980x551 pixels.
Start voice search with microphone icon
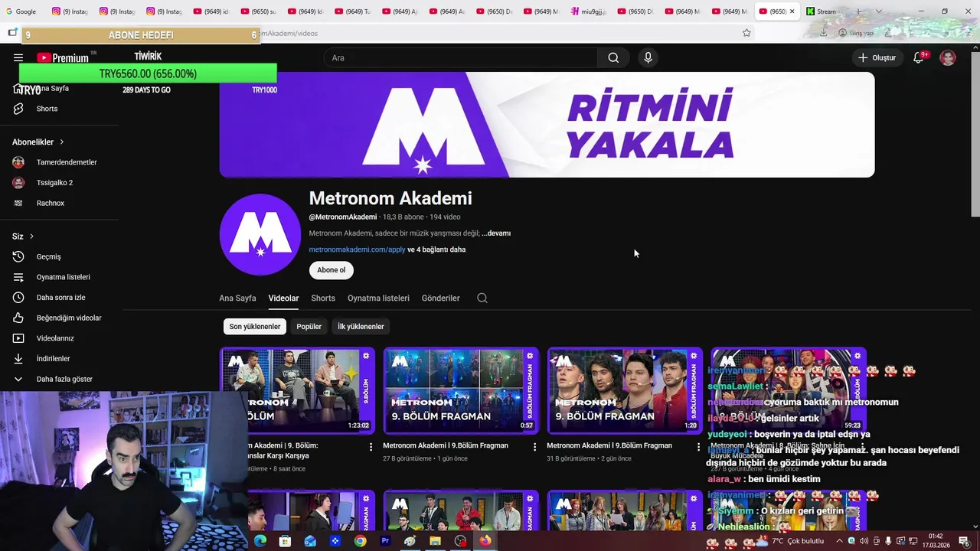(648, 57)
